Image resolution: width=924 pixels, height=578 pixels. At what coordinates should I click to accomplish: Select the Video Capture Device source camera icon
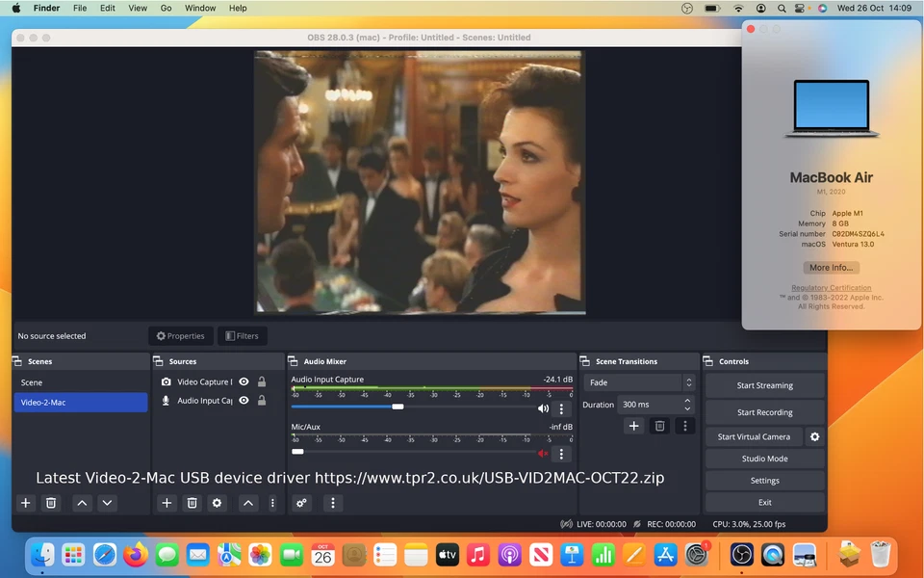click(166, 381)
